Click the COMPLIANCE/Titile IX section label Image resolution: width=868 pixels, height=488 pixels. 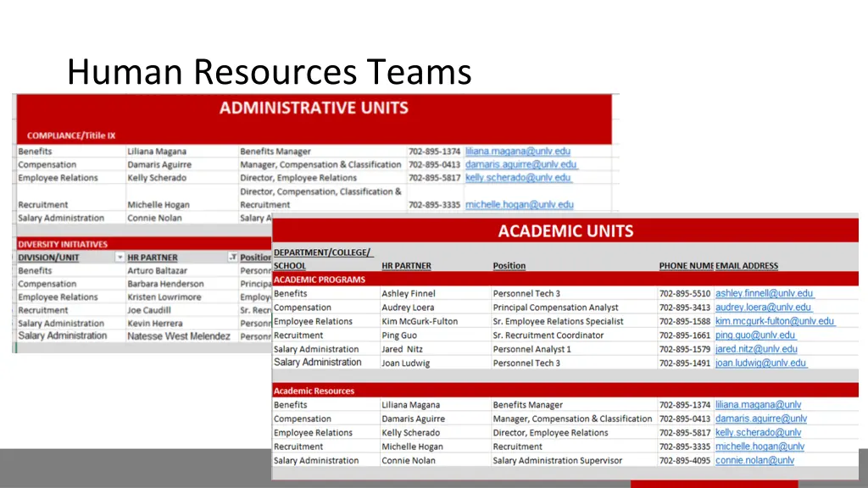[71, 136]
